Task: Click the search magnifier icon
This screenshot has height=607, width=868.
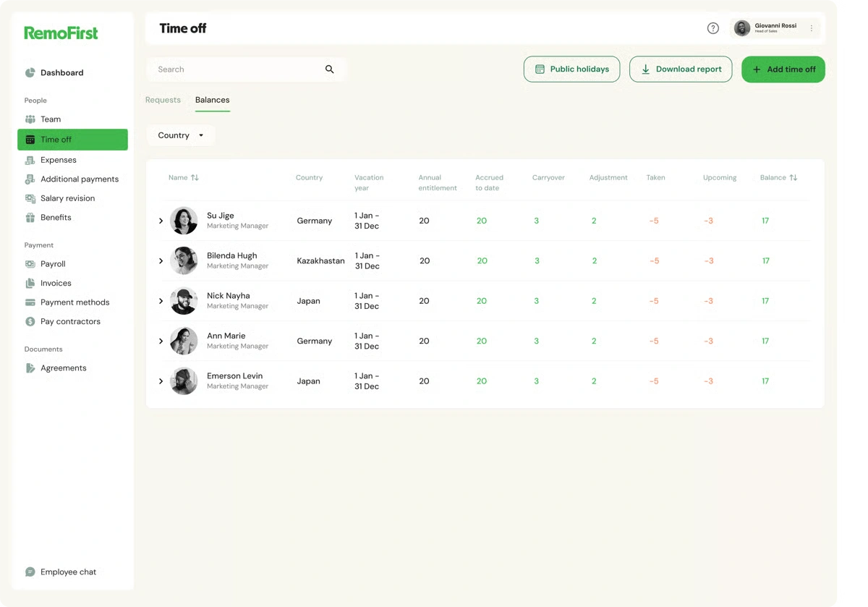Action: click(x=330, y=69)
